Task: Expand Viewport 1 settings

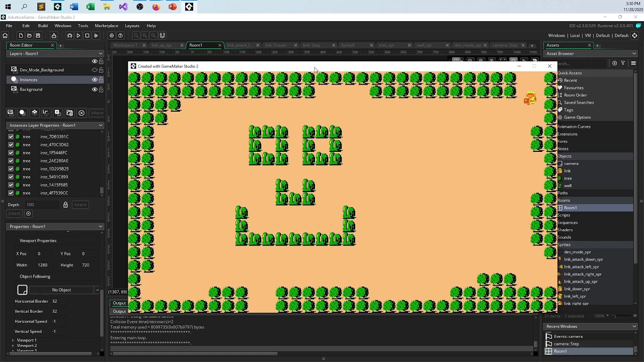Action: click(13, 340)
